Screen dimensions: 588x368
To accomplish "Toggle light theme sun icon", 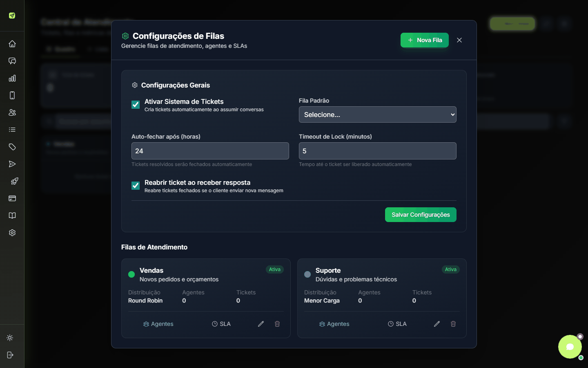I will [10, 338].
